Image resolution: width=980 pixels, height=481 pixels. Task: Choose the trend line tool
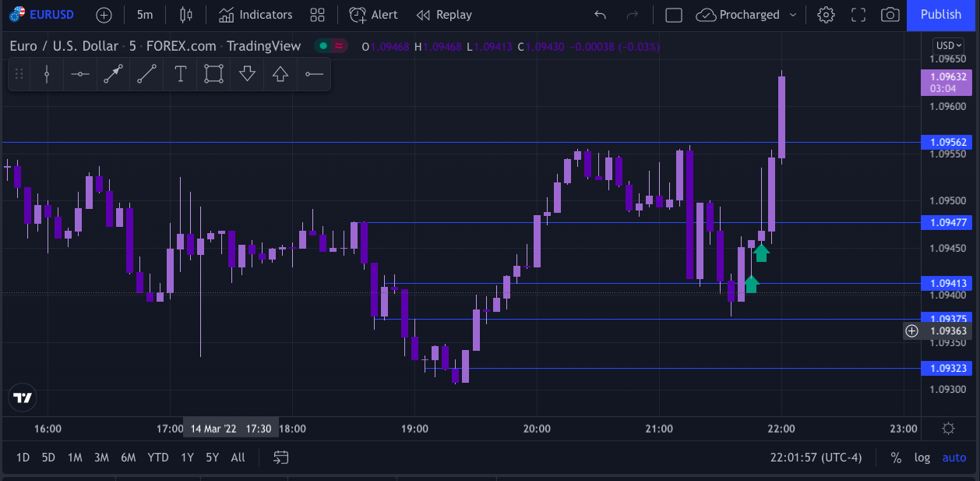[x=146, y=74]
